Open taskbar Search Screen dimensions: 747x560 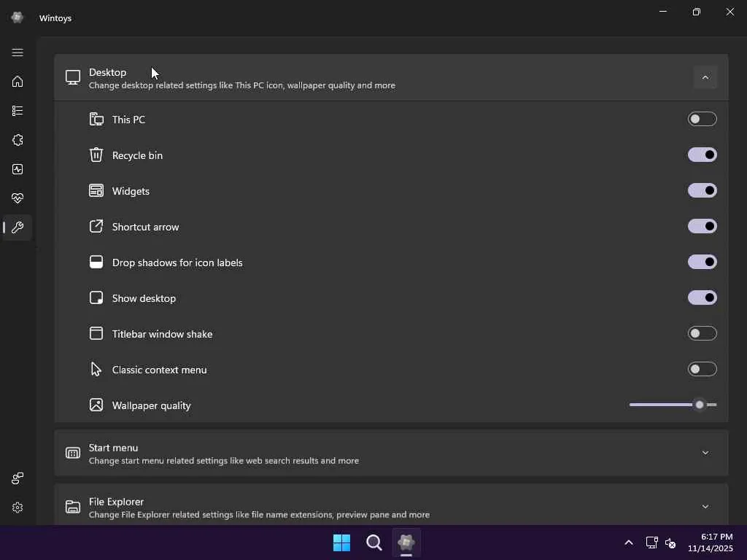(x=374, y=542)
